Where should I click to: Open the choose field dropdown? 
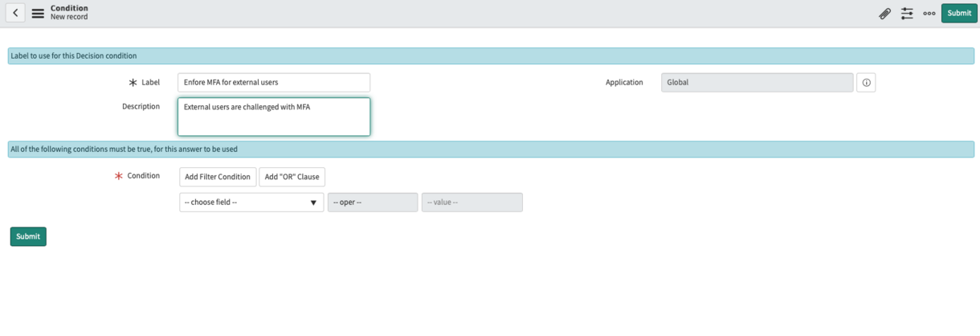[251, 203]
